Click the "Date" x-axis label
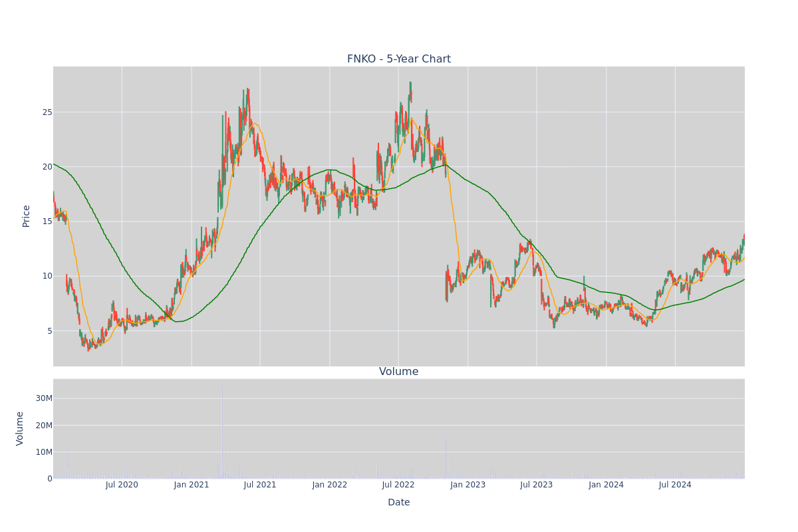798x532 pixels. [x=399, y=503]
